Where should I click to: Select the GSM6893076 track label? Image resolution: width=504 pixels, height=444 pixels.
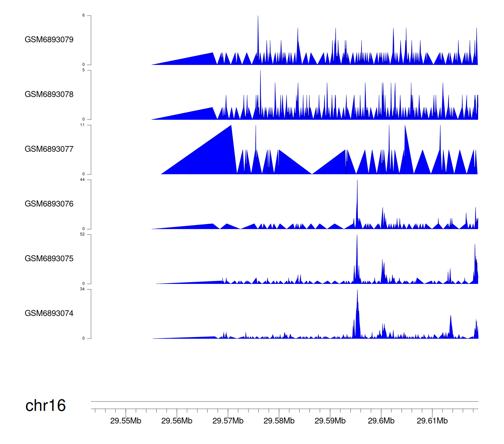pos(49,204)
